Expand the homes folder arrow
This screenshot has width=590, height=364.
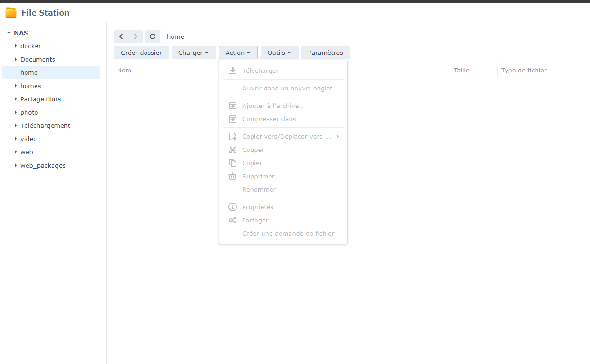tap(16, 86)
